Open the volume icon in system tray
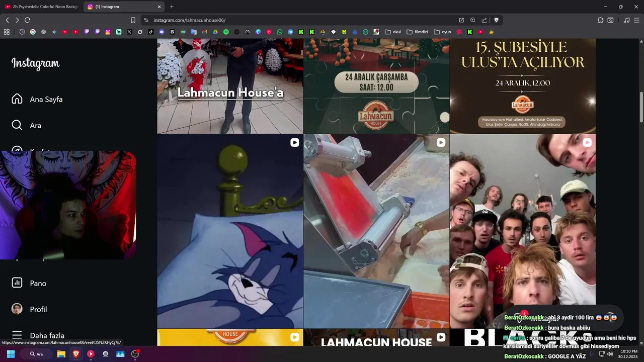The image size is (644, 362). pyautogui.click(x=610, y=354)
